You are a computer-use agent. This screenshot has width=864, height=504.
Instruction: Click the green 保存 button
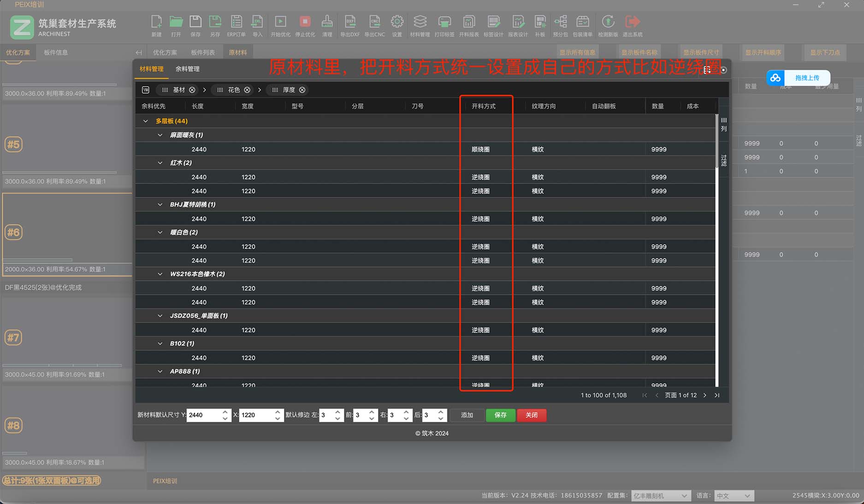point(500,415)
